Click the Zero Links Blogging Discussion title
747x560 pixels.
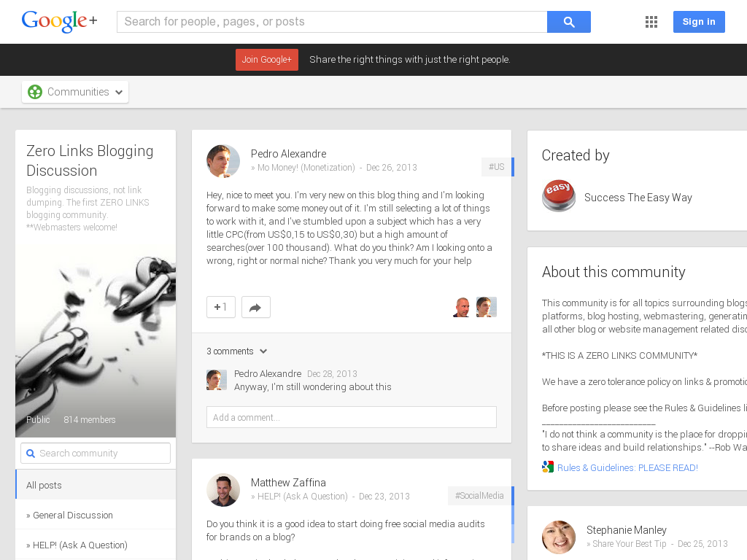click(x=90, y=160)
